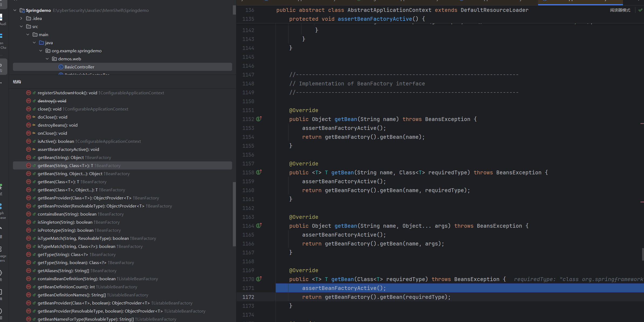This screenshot has width=644, height=322.
Task: Click the Springdemo project module folder icon
Action: coord(22,10)
